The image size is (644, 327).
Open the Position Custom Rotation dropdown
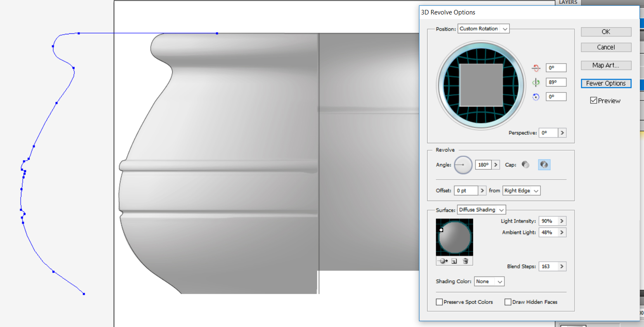[x=483, y=29]
